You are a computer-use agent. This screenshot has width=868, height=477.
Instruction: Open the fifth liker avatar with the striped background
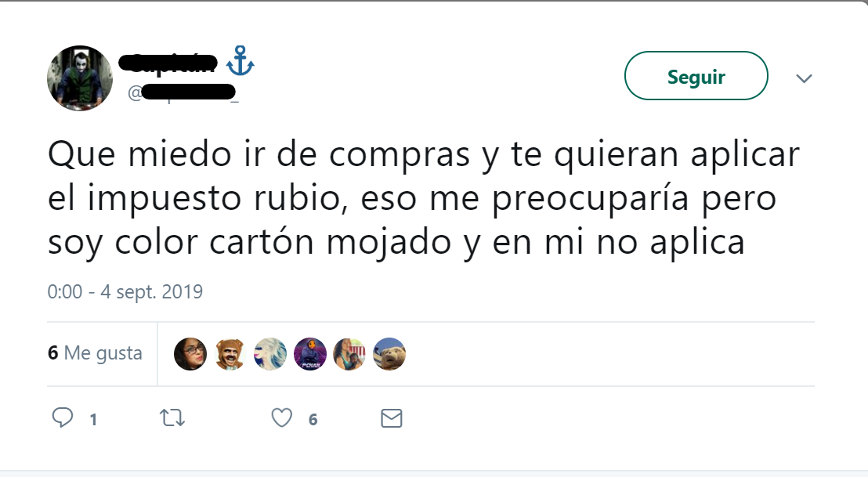pyautogui.click(x=349, y=353)
